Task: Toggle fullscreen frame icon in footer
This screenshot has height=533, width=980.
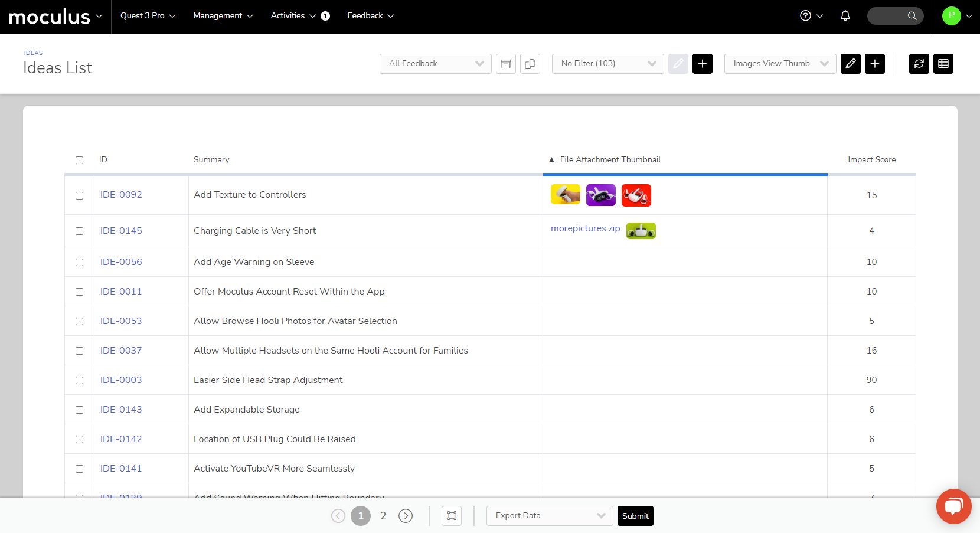Action: [452, 516]
